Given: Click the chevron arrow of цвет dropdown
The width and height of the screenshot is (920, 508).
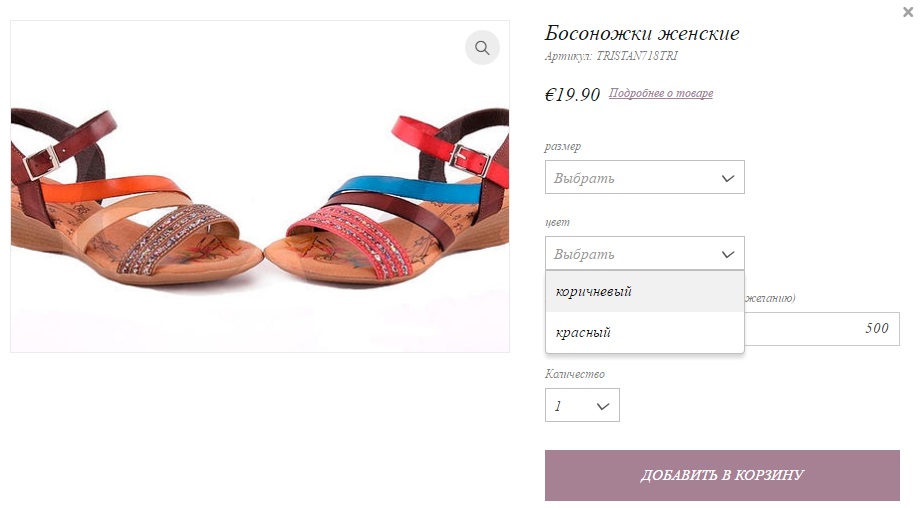Looking at the screenshot, I should (728, 254).
